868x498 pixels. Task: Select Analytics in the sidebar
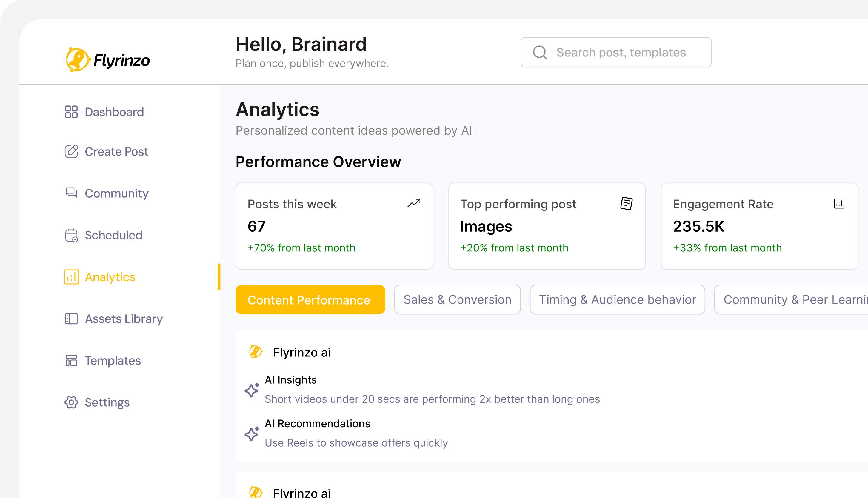click(x=100, y=277)
